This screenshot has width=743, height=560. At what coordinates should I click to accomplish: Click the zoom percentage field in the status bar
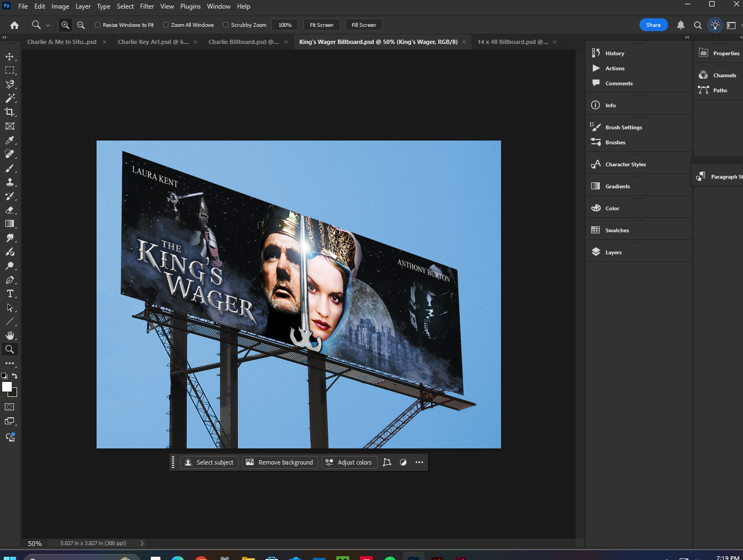pyautogui.click(x=34, y=543)
